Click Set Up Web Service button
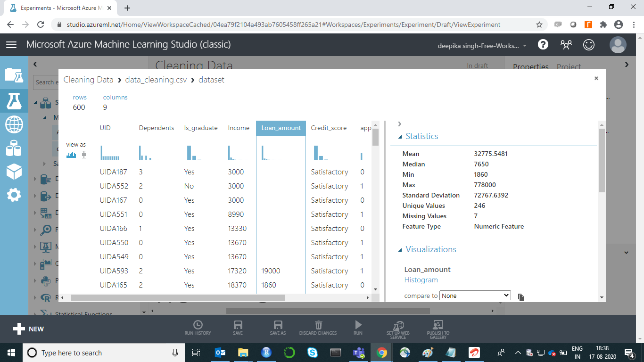Screen dimensions: 644x362 tap(398, 330)
